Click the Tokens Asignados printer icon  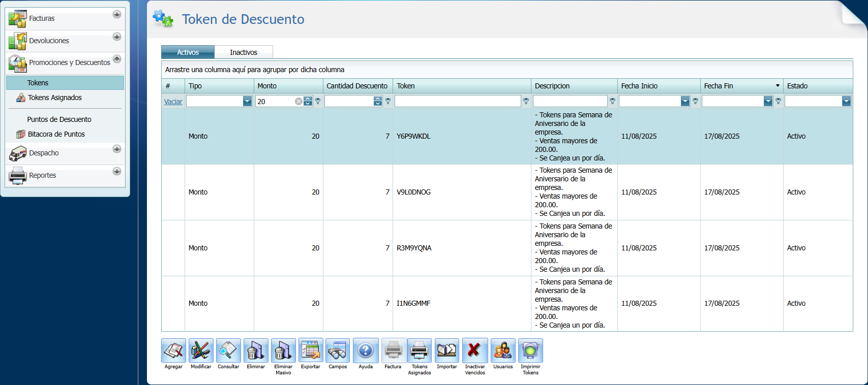tap(420, 350)
